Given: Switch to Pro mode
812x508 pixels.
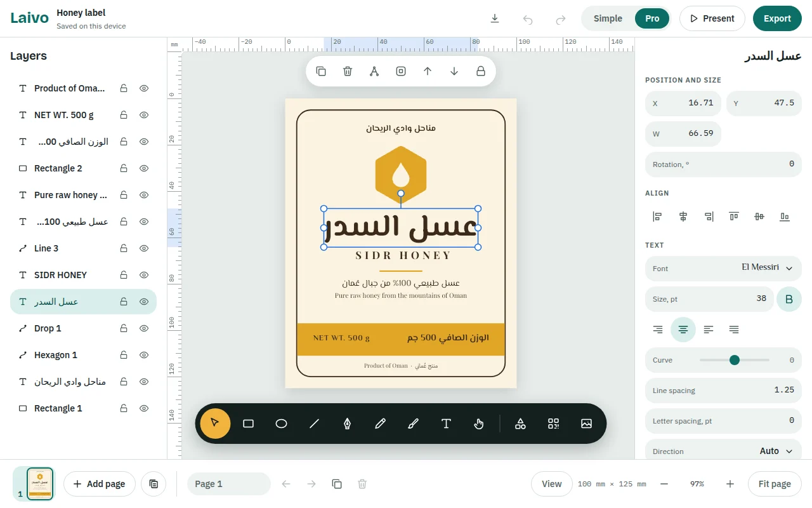Looking at the screenshot, I should tap(652, 18).
